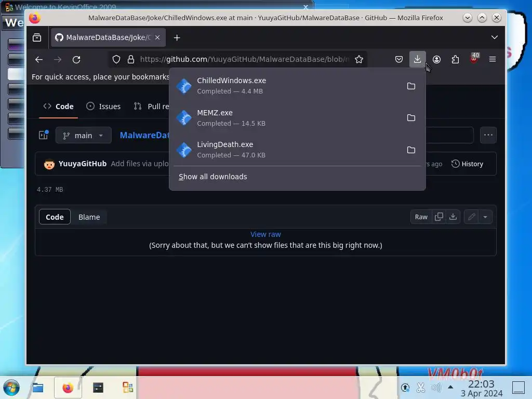Viewport: 532px width, 399px height.
Task: Click the uBlock extension icon showing 40
Action: (x=474, y=58)
